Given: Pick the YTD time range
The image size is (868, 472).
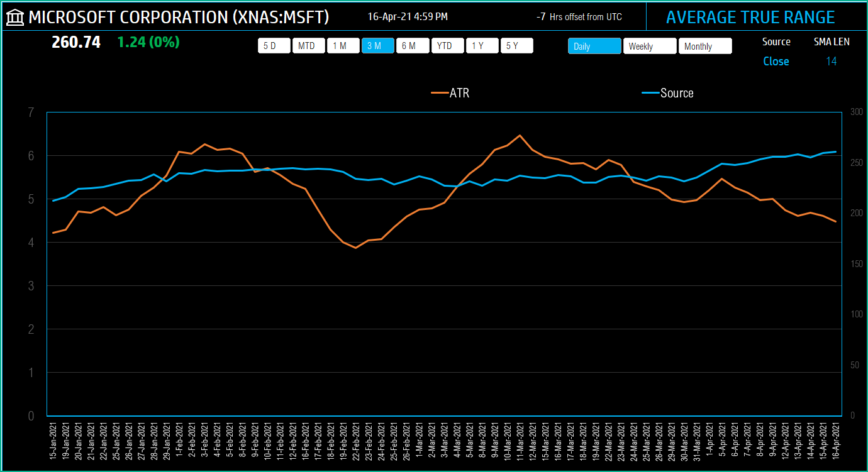Looking at the screenshot, I should click(447, 46).
